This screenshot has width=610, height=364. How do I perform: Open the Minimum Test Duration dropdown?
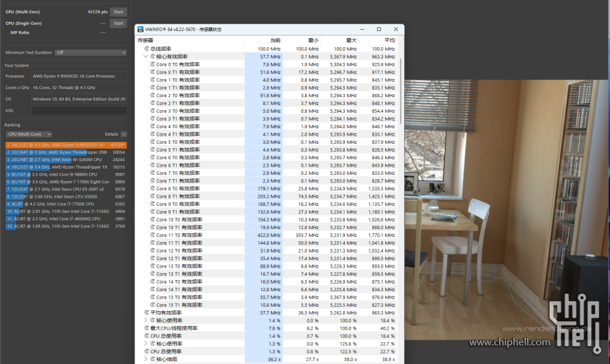pyautogui.click(x=91, y=52)
